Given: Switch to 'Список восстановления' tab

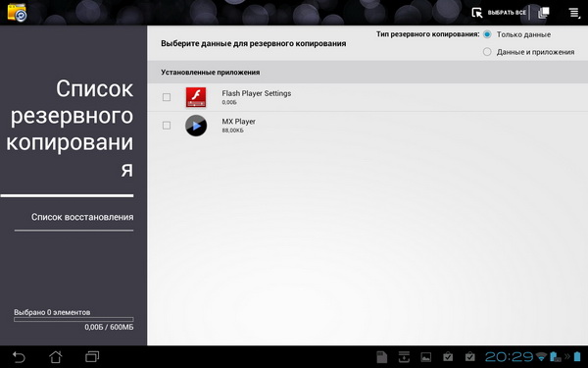Looking at the screenshot, I should (82, 217).
